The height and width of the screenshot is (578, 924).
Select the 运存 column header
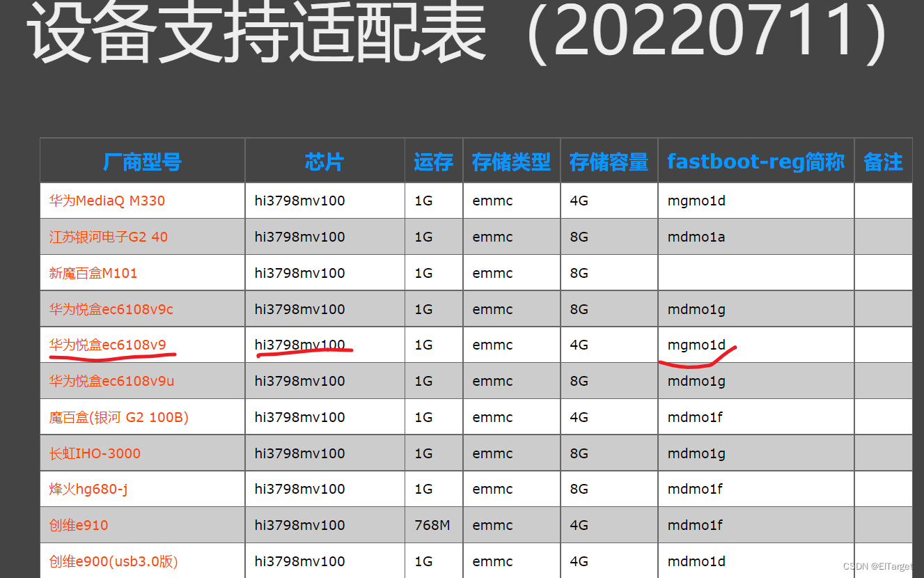433,162
